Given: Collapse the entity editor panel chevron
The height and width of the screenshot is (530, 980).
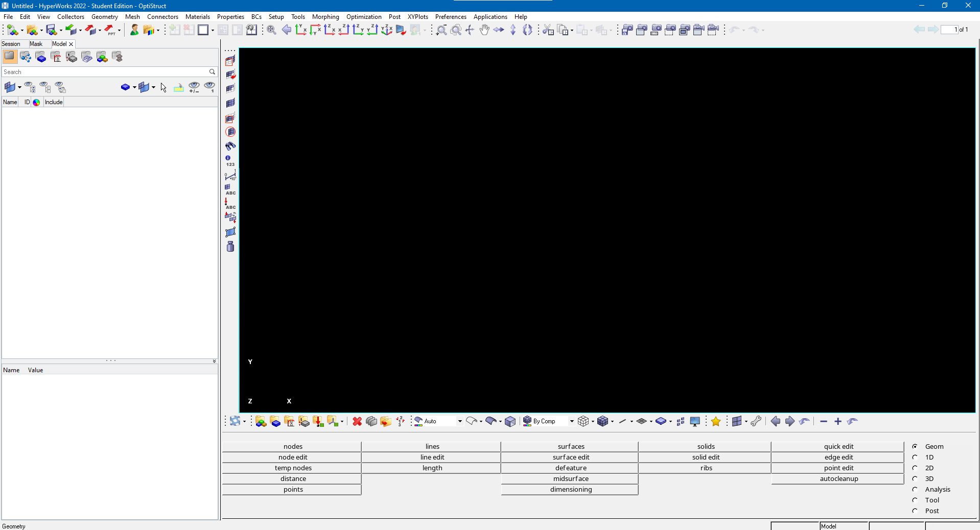Looking at the screenshot, I should coord(214,361).
